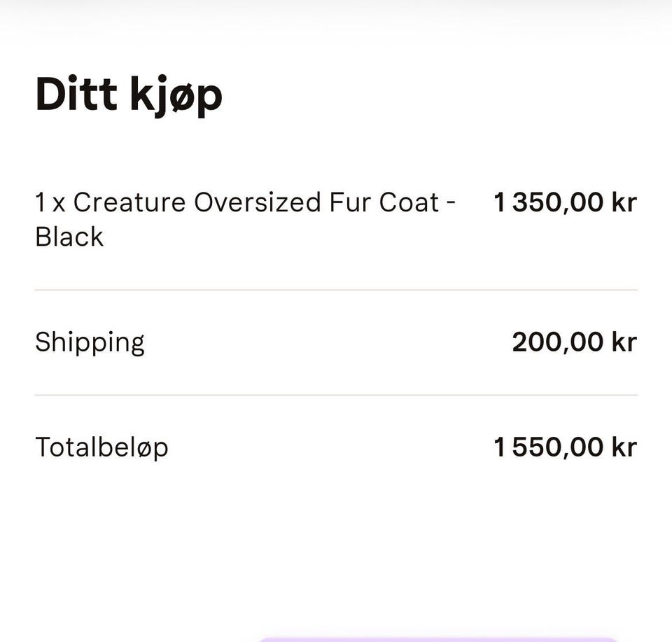Select the Creature Oversized Fur Coat item name
The height and width of the screenshot is (642, 672).
point(245,219)
